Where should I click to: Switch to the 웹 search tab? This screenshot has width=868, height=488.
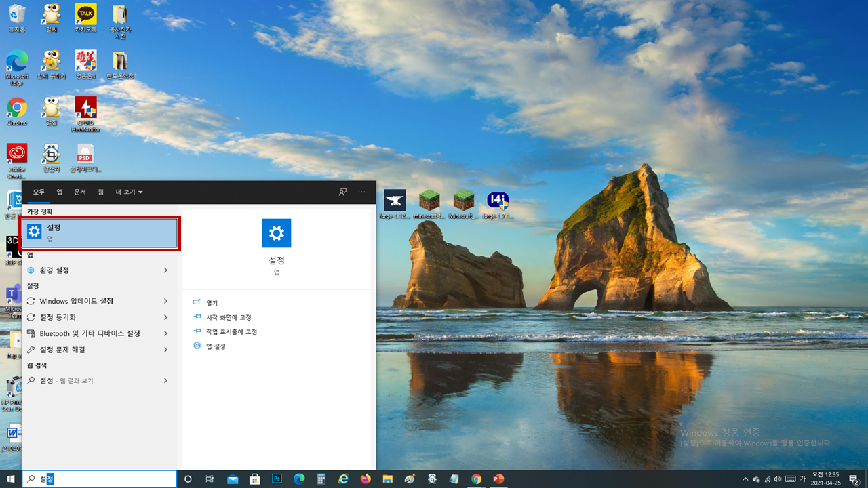click(100, 192)
